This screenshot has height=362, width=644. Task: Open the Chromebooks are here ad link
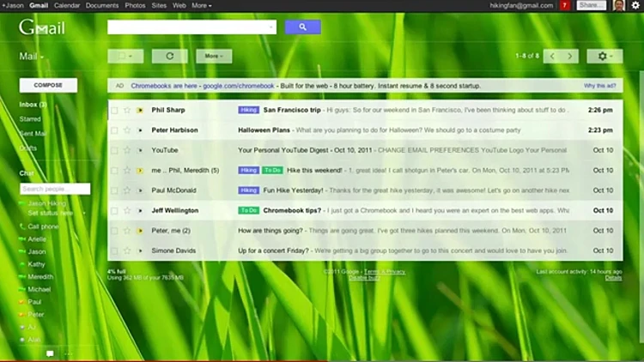(164, 86)
